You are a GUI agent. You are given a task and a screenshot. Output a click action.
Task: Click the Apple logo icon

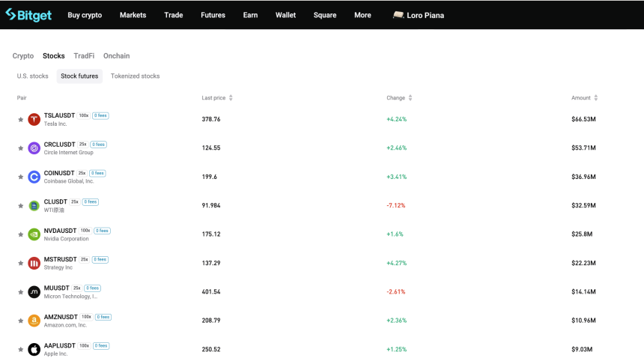(34, 350)
